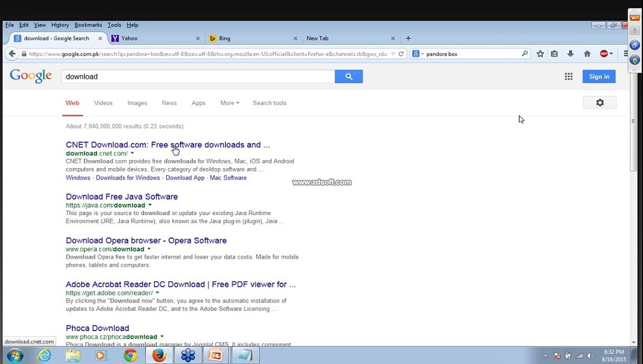This screenshot has width=643, height=364.
Task: Open the File menu
Action: (10, 25)
